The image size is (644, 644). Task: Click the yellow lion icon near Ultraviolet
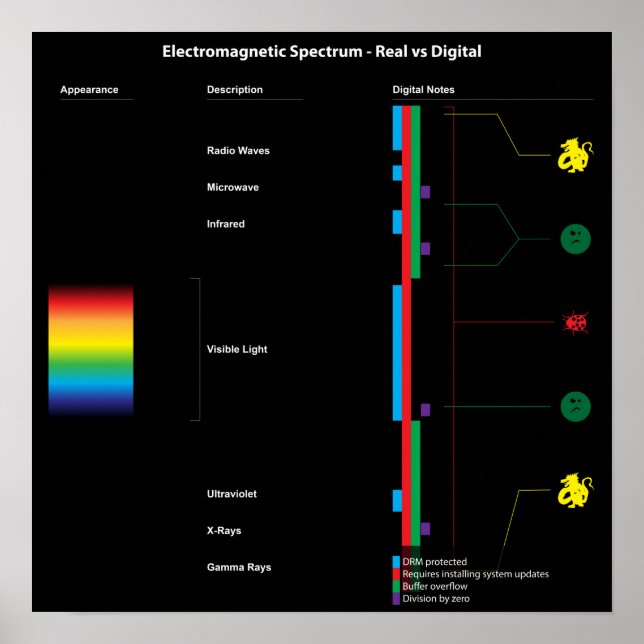point(575,489)
